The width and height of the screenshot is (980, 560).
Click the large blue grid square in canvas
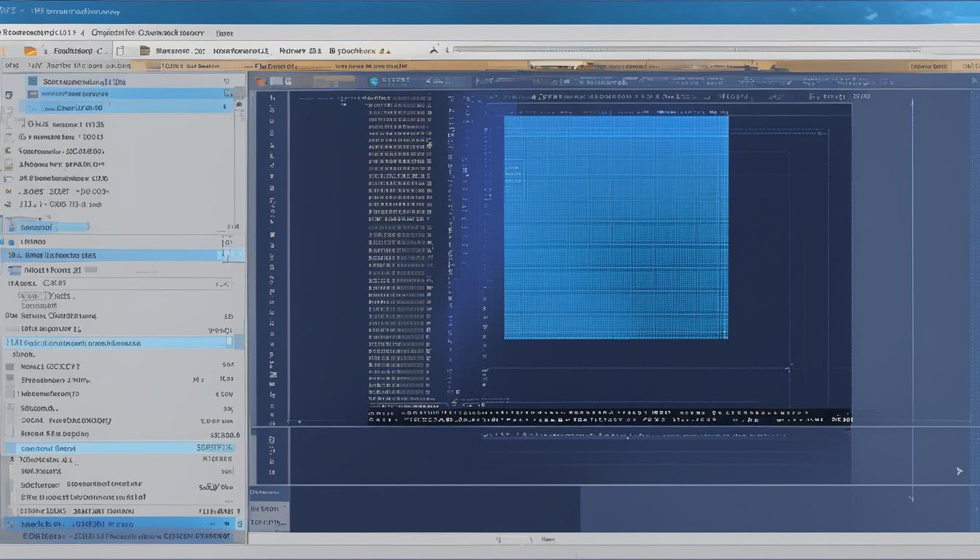616,227
